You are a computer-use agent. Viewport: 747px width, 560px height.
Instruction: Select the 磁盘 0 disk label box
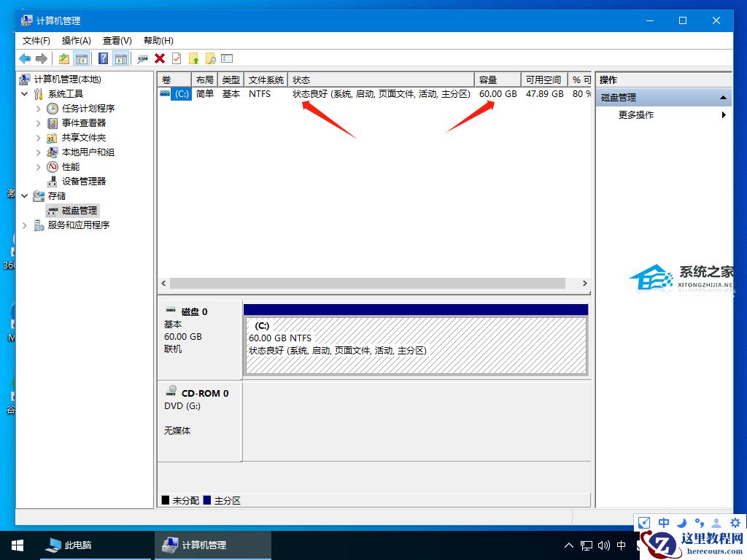click(200, 339)
